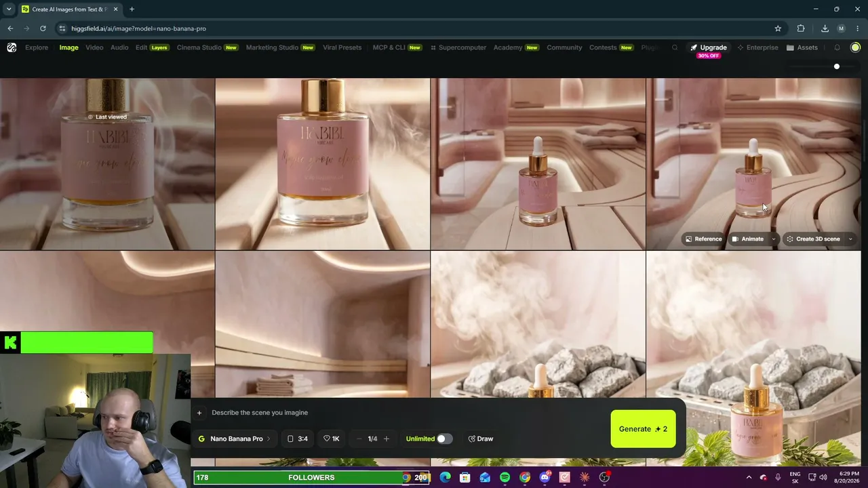868x488 pixels.
Task: Decrease image count with minus button
Action: (359, 439)
